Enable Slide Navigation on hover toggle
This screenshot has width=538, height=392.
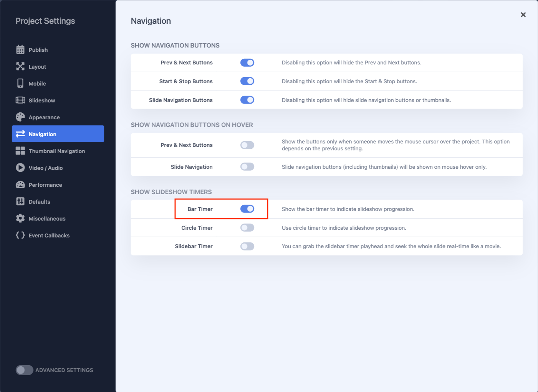247,167
